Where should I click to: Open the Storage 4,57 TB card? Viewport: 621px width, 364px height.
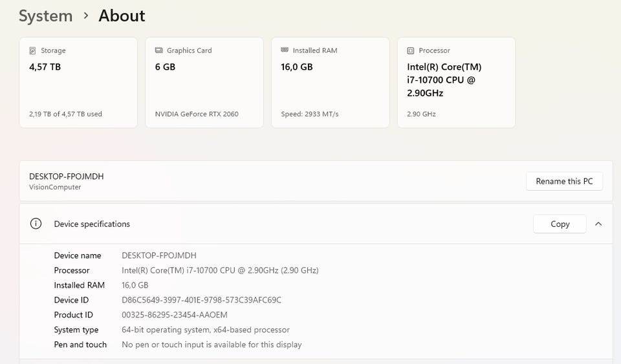[78, 82]
